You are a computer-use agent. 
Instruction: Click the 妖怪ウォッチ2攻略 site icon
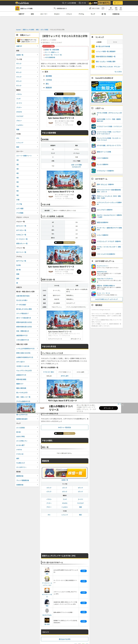(18, 8)
